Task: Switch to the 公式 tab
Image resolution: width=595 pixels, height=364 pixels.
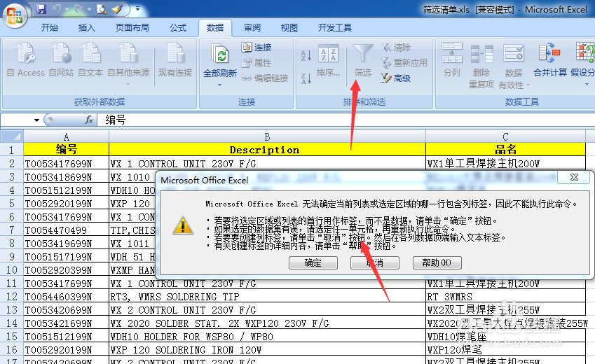Action: point(178,28)
